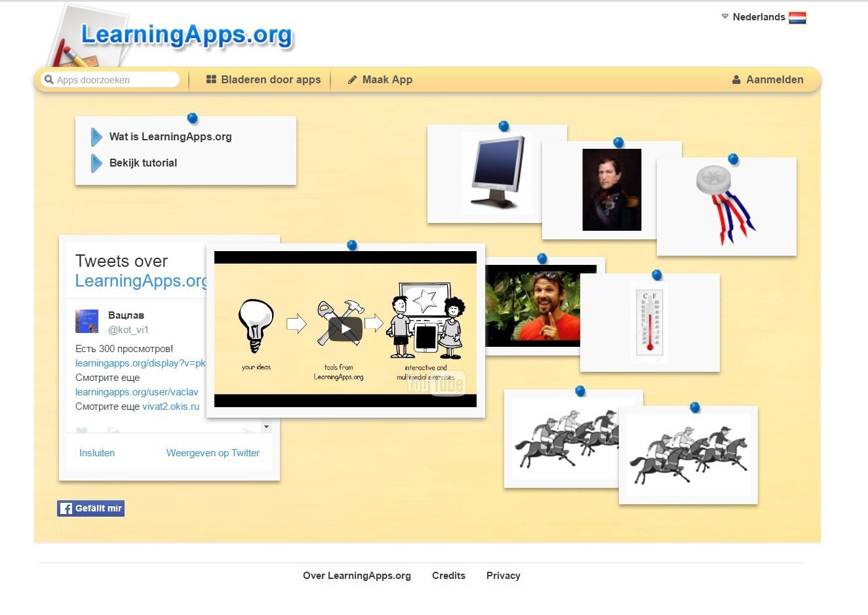Click the YouTube logo on the video
Viewport: 868px width, 615px height.
click(x=436, y=384)
